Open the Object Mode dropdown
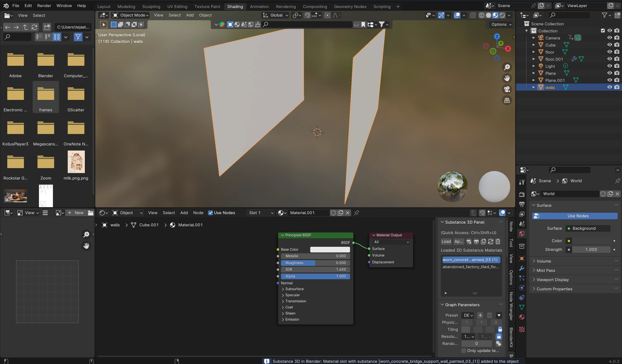Viewport: 622px width, 364px height. [x=130, y=15]
